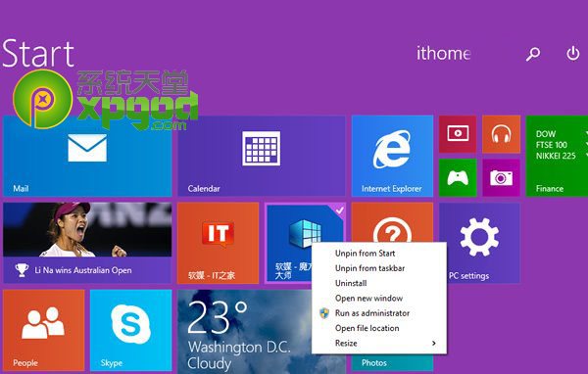Choose Unpin from Start
Screen dimensions: 588x374
(379, 254)
